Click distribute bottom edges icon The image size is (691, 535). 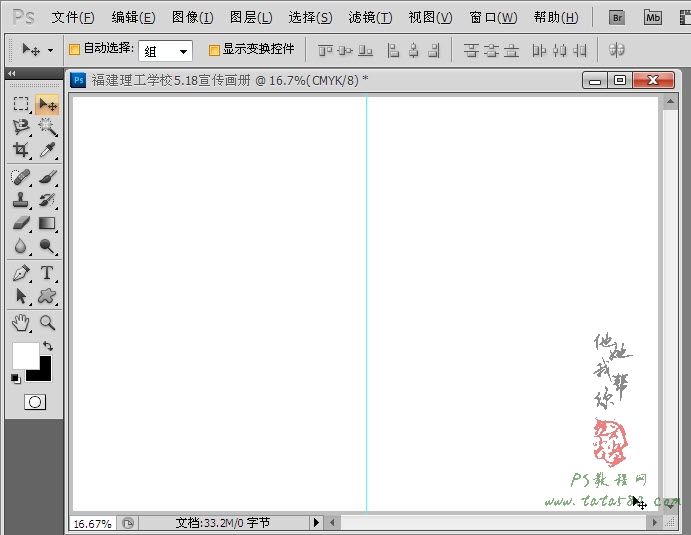click(511, 50)
